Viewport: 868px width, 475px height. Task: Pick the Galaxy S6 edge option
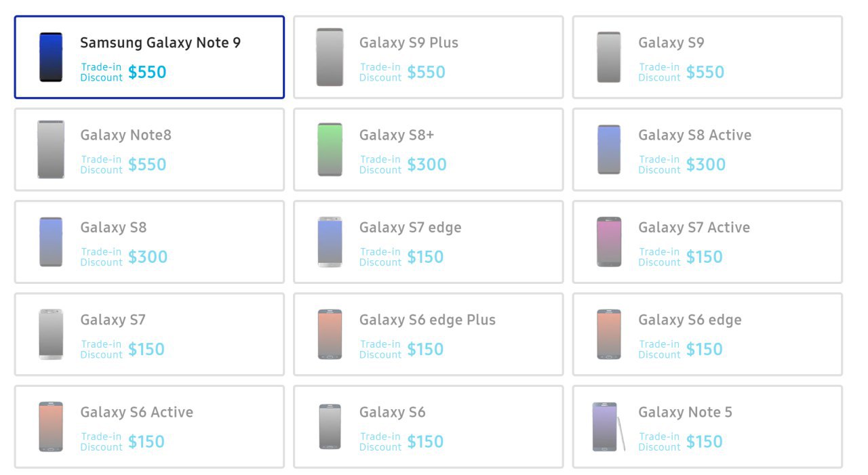707,334
